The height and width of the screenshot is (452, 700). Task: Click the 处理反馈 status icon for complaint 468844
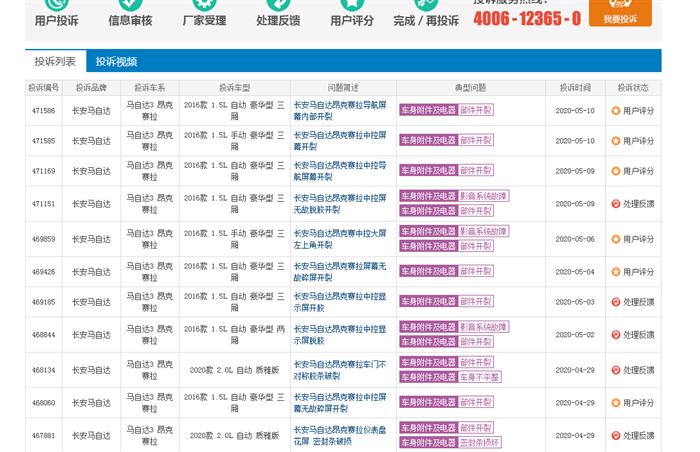[x=616, y=335]
